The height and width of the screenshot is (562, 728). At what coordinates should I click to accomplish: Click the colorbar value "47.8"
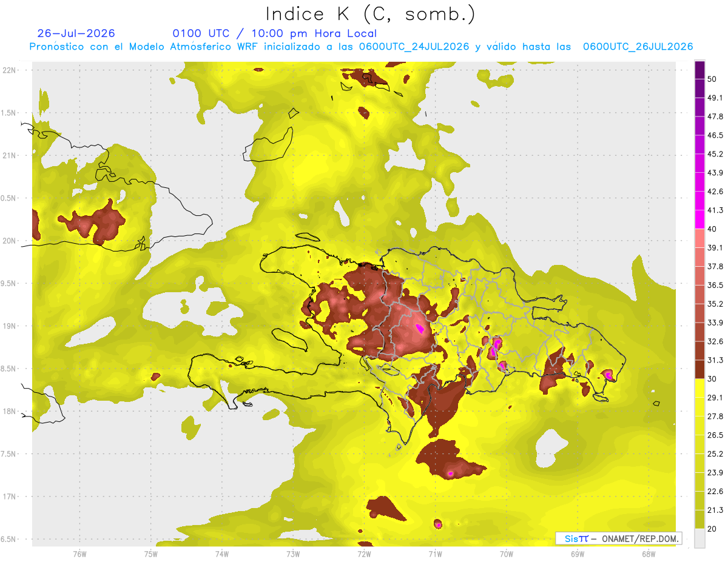(x=715, y=116)
